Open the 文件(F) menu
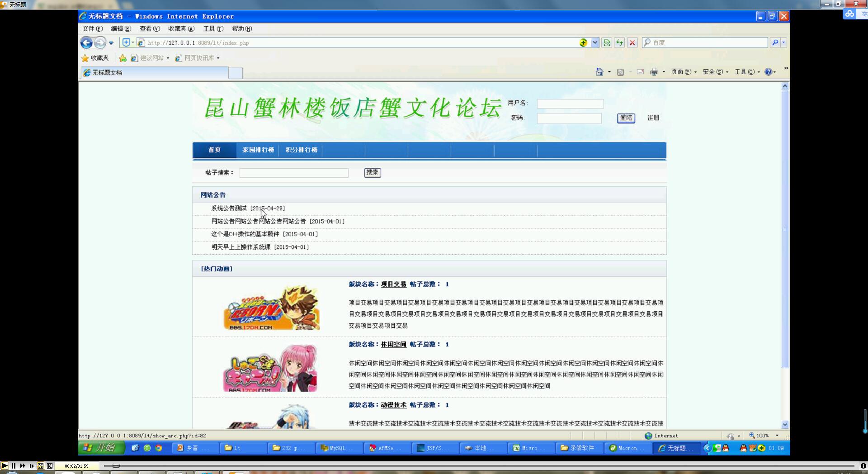The image size is (868, 474). point(92,28)
